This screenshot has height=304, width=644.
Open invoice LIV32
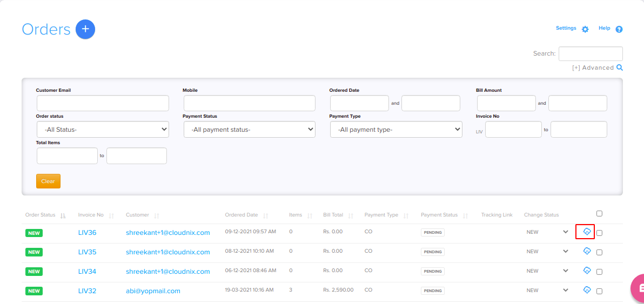[x=87, y=291]
